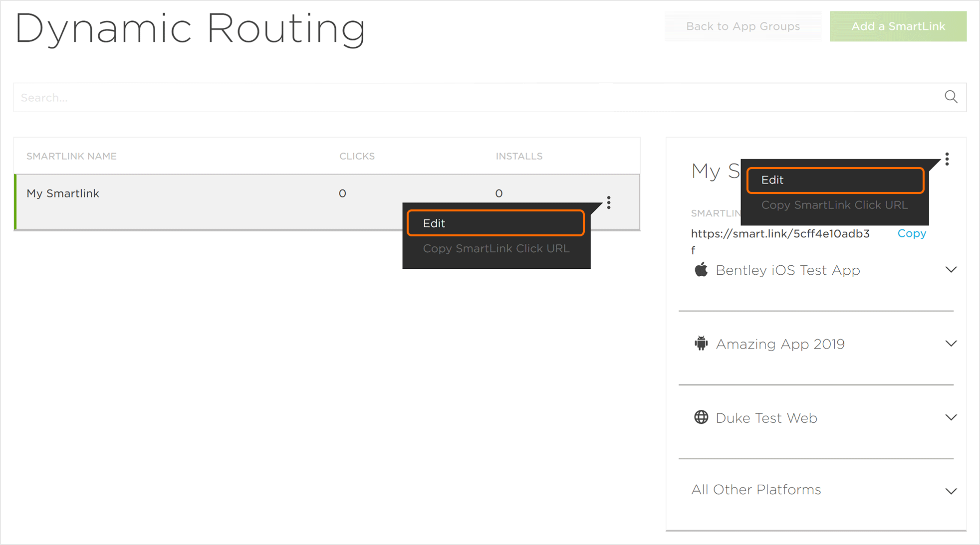Screen dimensions: 980x545
Task: Go Back to App Groups
Action: (x=742, y=26)
